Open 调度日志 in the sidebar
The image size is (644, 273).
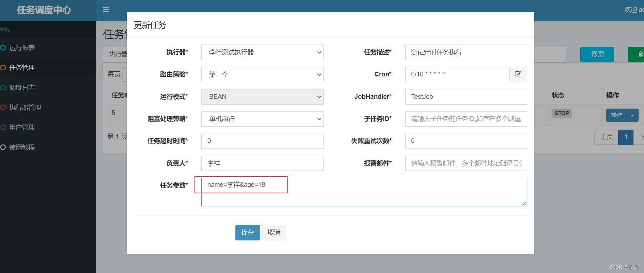(x=22, y=88)
